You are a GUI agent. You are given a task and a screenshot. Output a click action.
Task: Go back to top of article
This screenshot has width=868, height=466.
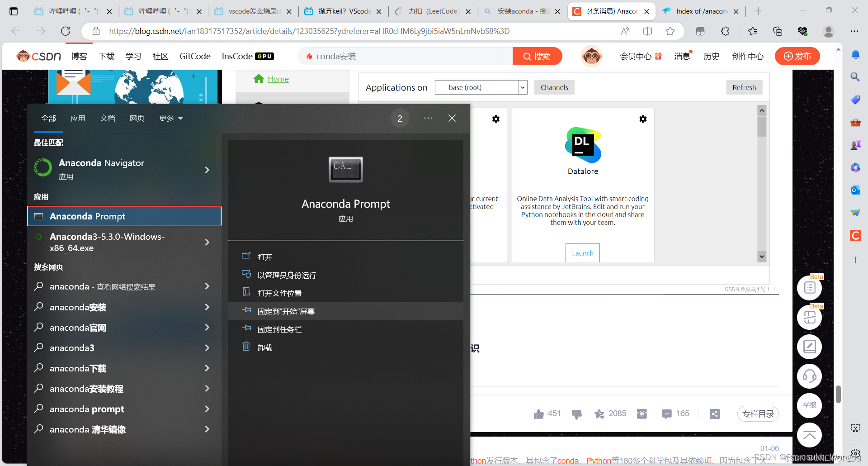809,435
